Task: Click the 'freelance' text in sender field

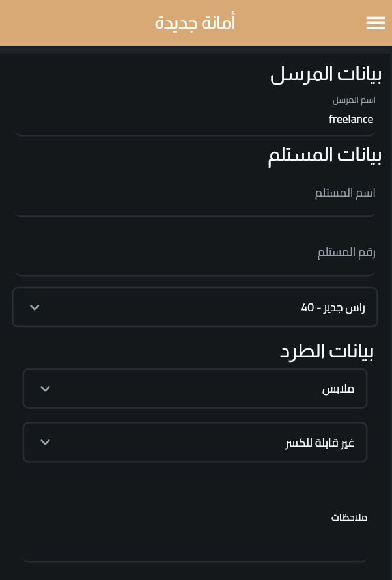Action: (x=351, y=119)
